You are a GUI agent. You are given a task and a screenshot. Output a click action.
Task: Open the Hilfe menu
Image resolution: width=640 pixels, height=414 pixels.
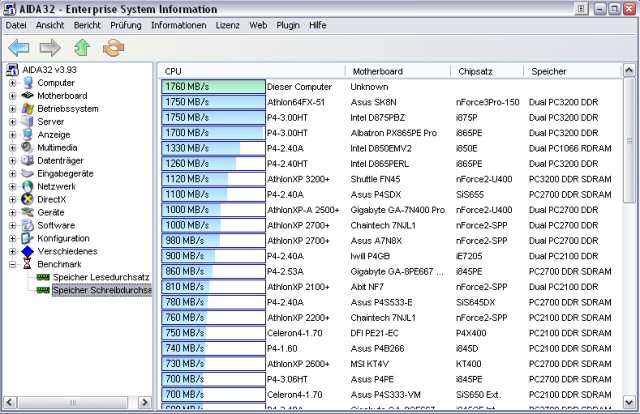tap(318, 25)
